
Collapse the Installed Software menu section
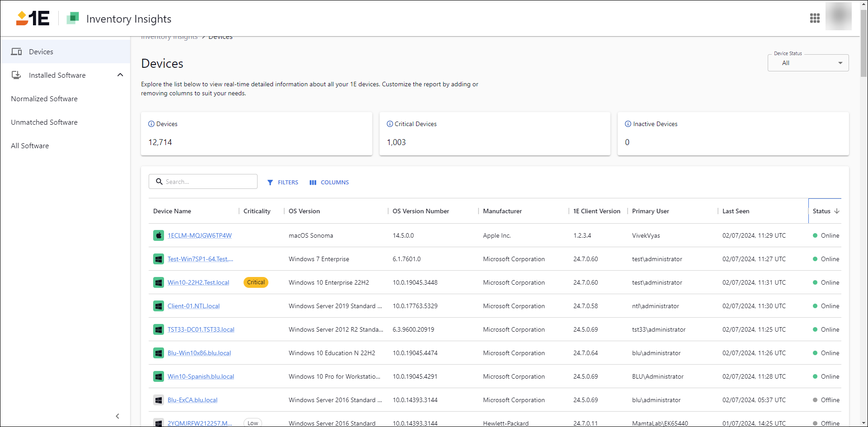pos(120,75)
